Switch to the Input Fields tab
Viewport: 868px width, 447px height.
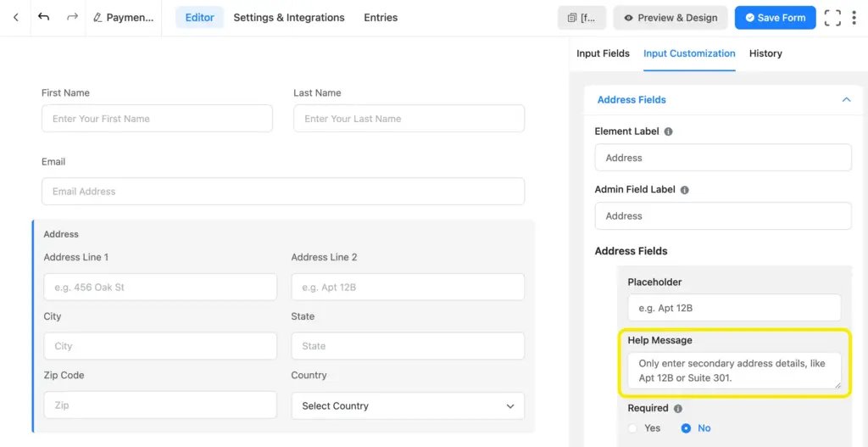pyautogui.click(x=603, y=53)
